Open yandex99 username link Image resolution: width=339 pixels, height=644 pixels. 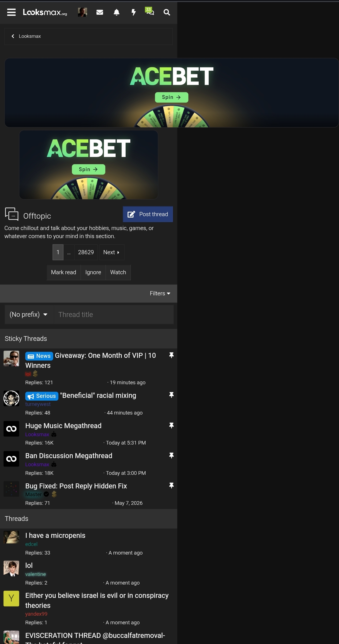pyautogui.click(x=36, y=614)
